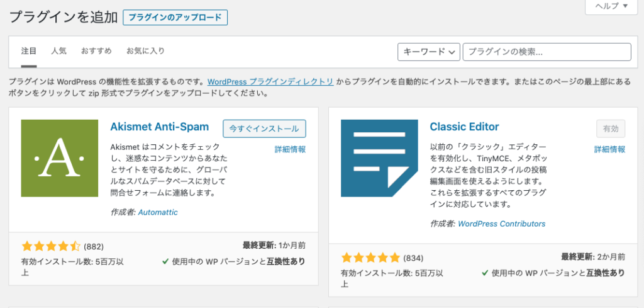Viewport: 644px width, 308px height.
Task: Click the Classic Editor title link
Action: (465, 127)
